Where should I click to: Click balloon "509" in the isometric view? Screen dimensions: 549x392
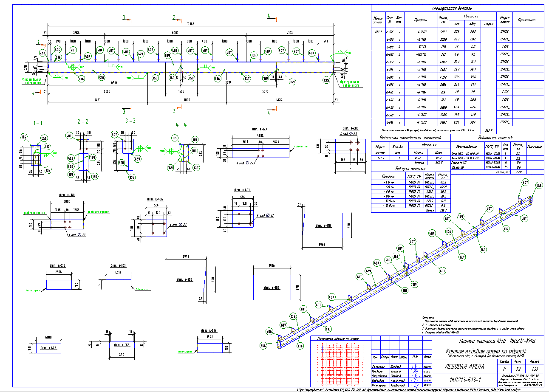[x=388, y=259]
